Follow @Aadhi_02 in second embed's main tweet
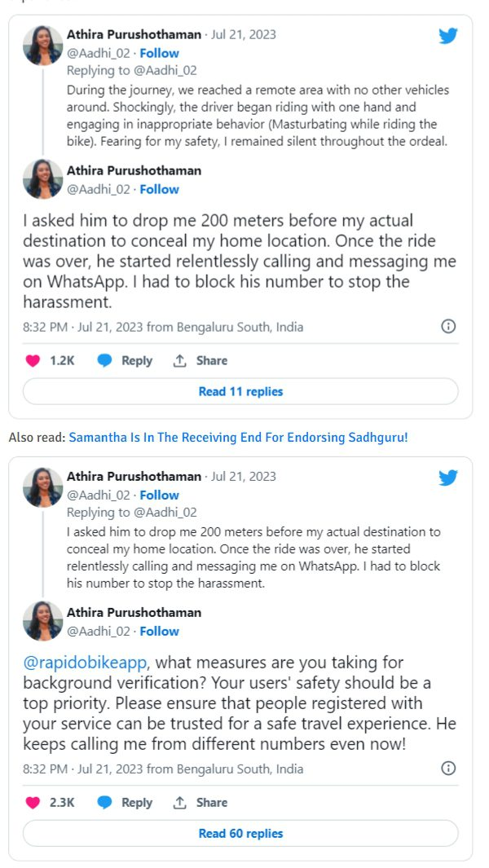 point(160,631)
